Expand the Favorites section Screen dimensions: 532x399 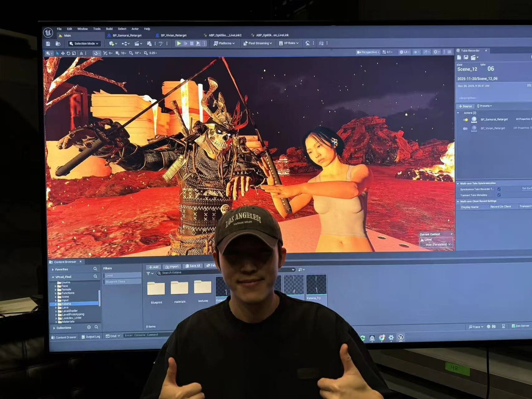coord(53,270)
